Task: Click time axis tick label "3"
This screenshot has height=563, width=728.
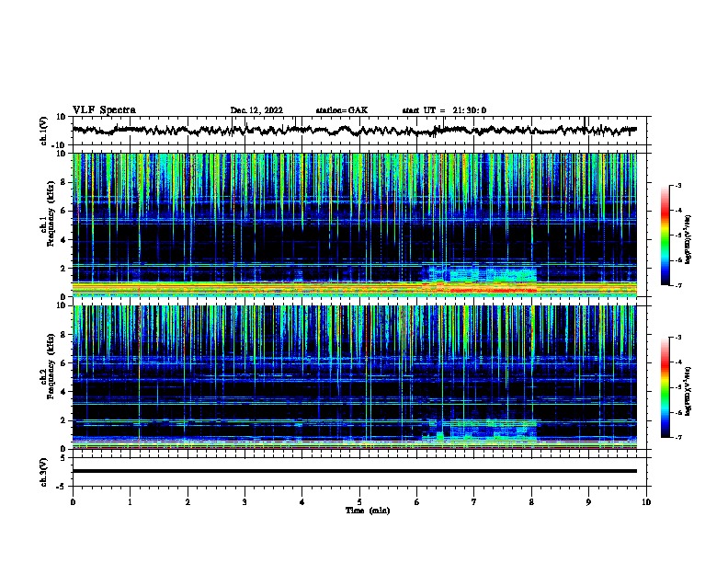Action: 245,502
